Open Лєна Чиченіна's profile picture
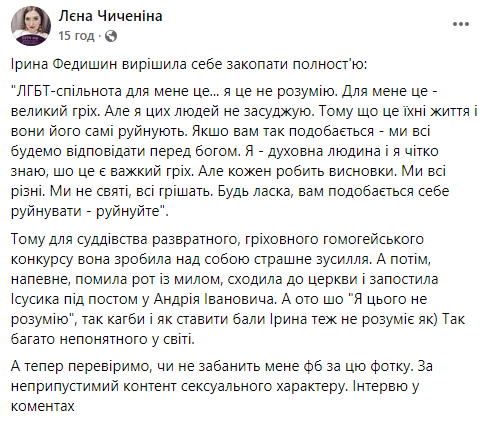Viewport: 491px width, 424px height. 31,26
